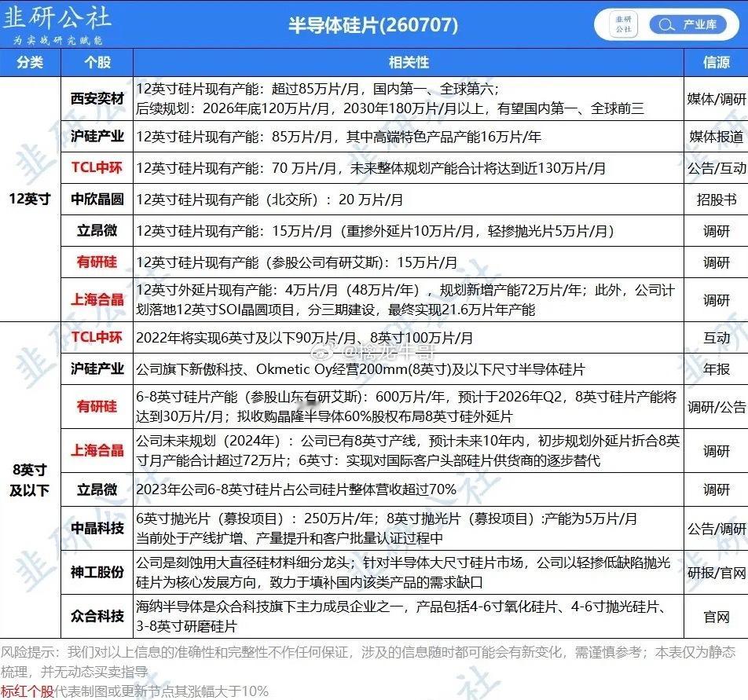Click source cell 招股书
Viewport: 748px width, 700px height.
(x=716, y=200)
